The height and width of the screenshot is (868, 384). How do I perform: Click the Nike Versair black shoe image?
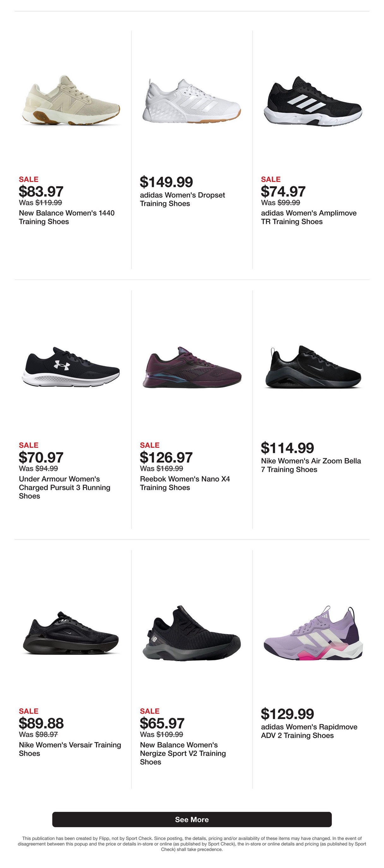click(71, 633)
